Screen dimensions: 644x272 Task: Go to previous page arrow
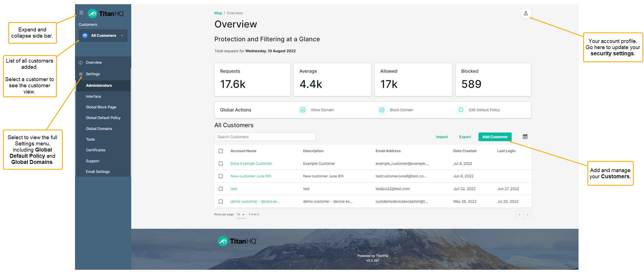click(x=520, y=215)
